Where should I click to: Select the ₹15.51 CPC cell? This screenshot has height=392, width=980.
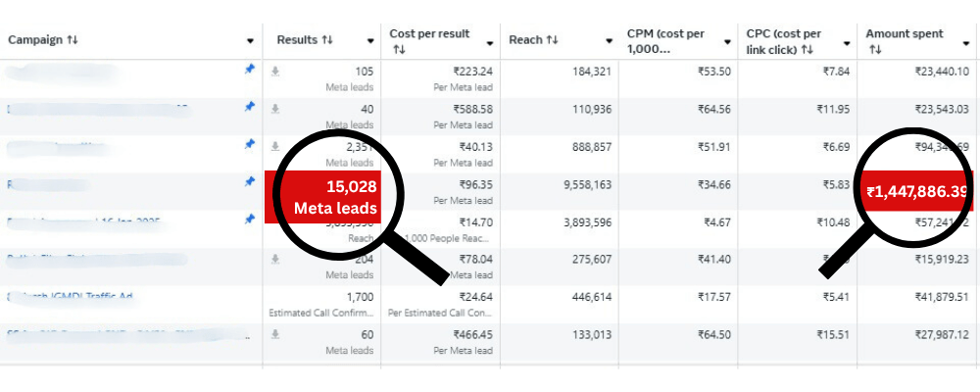pos(833,334)
